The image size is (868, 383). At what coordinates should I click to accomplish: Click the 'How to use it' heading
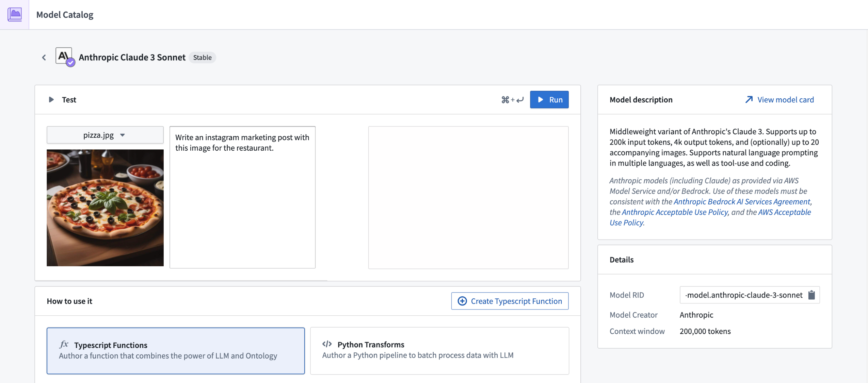pyautogui.click(x=69, y=301)
